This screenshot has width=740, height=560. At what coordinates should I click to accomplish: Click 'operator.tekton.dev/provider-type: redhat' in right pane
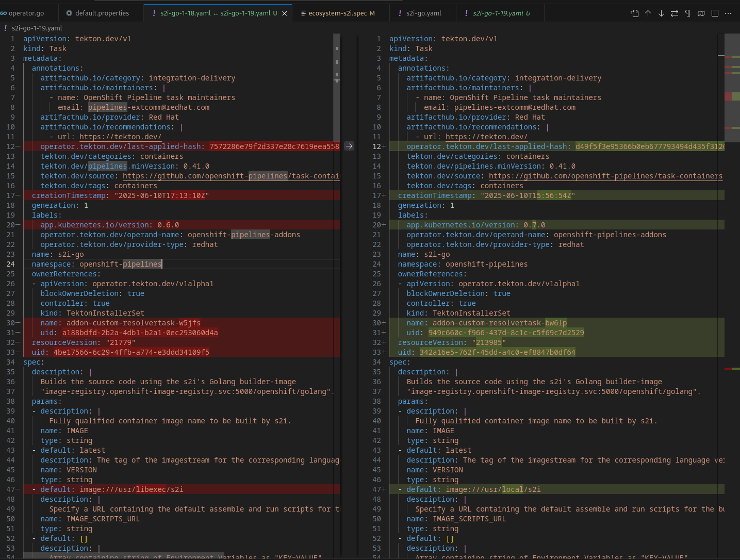pos(495,244)
